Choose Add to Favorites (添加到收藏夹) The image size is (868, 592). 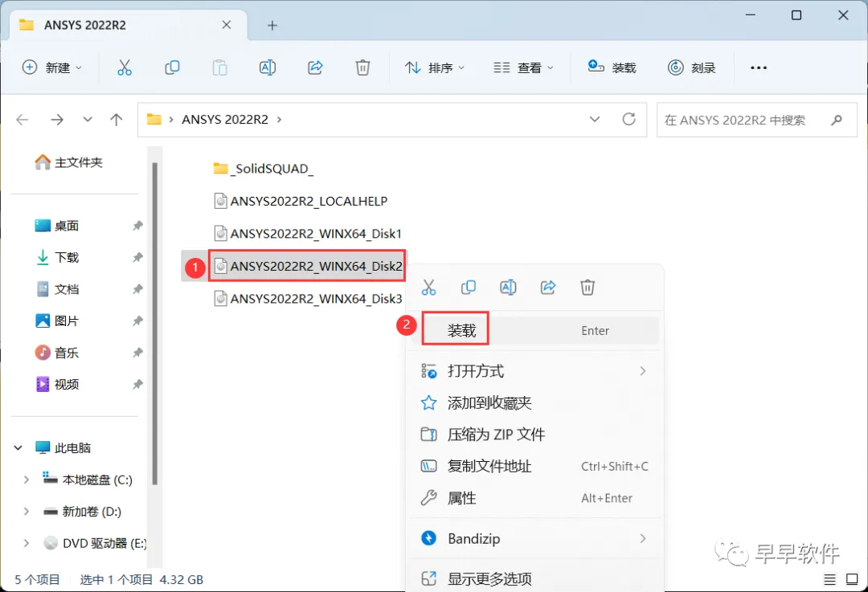pos(534,402)
